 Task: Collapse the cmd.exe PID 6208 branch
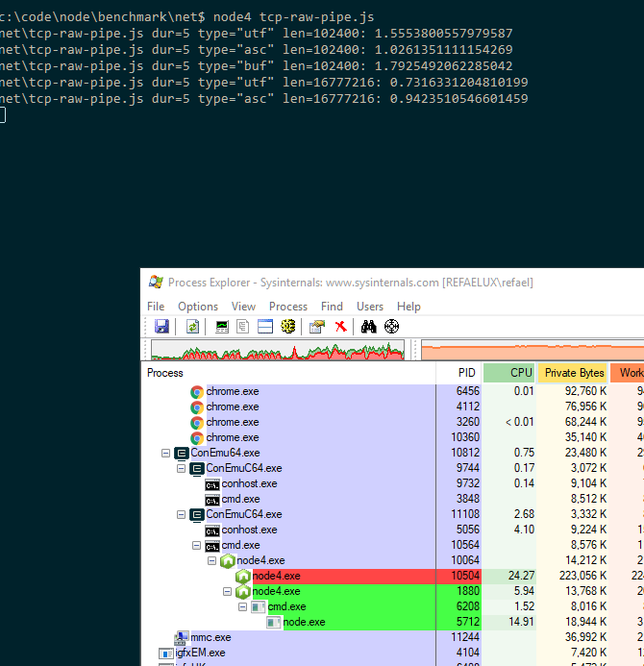pos(243,606)
